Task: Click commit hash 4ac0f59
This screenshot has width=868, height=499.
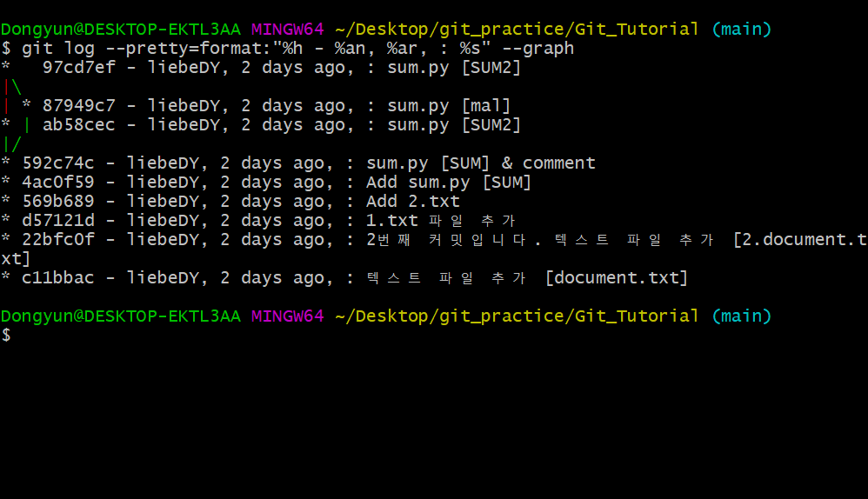Action: click(58, 182)
